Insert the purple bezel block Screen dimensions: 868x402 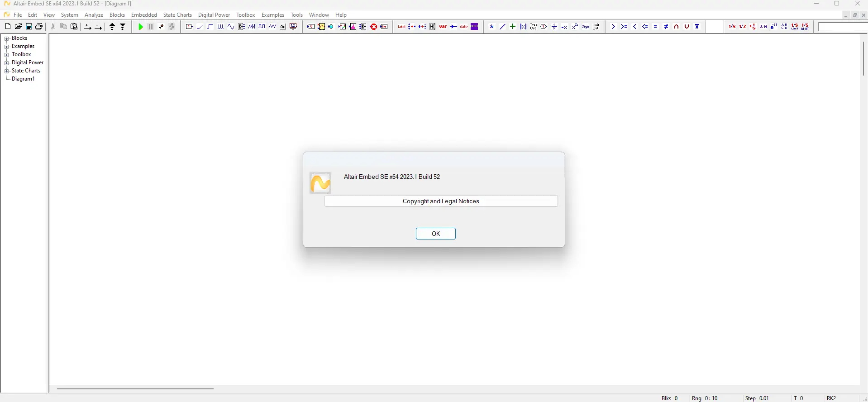point(474,27)
